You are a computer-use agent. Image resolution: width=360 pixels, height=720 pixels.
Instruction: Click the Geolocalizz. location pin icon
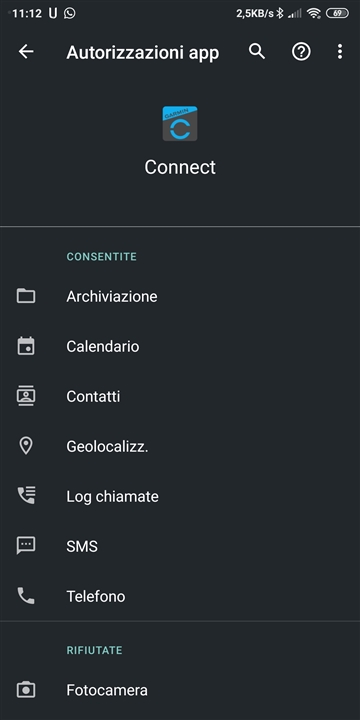(x=26, y=446)
